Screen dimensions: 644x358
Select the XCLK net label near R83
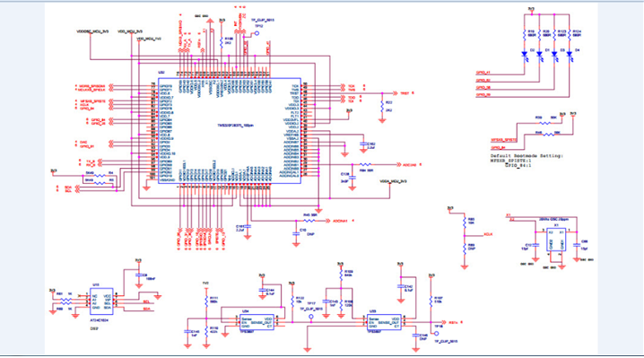pyautogui.click(x=488, y=234)
